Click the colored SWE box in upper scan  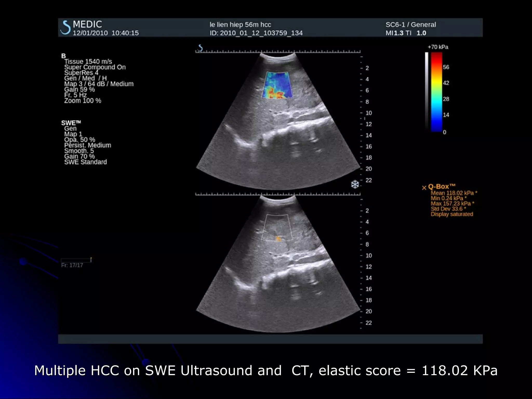click(x=277, y=85)
